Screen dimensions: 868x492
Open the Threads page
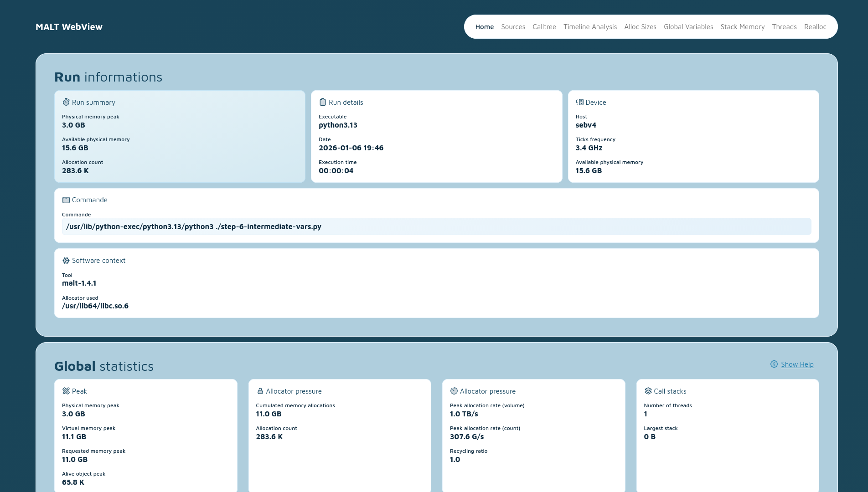coord(784,27)
